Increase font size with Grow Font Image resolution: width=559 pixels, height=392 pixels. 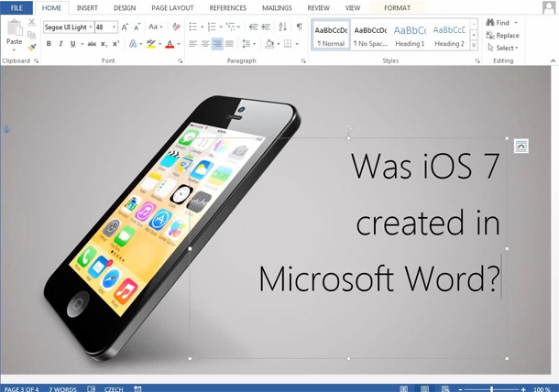[125, 27]
